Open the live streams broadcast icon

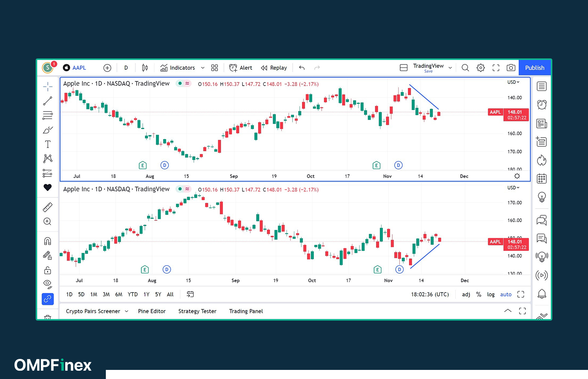(x=542, y=275)
